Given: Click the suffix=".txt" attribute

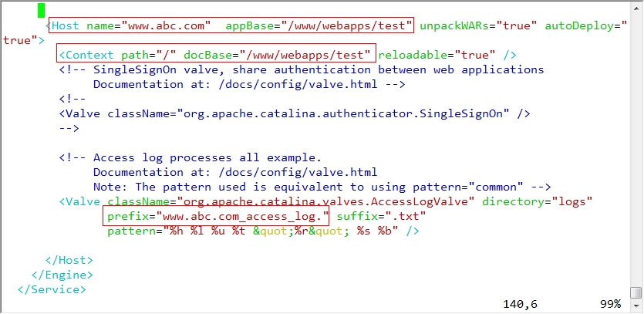Looking at the screenshot, I should click(x=381, y=216).
